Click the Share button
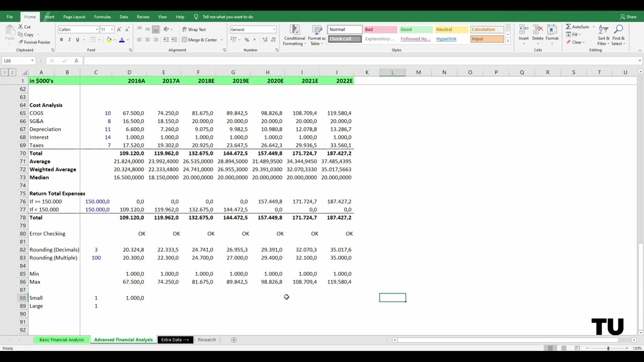 628,17
